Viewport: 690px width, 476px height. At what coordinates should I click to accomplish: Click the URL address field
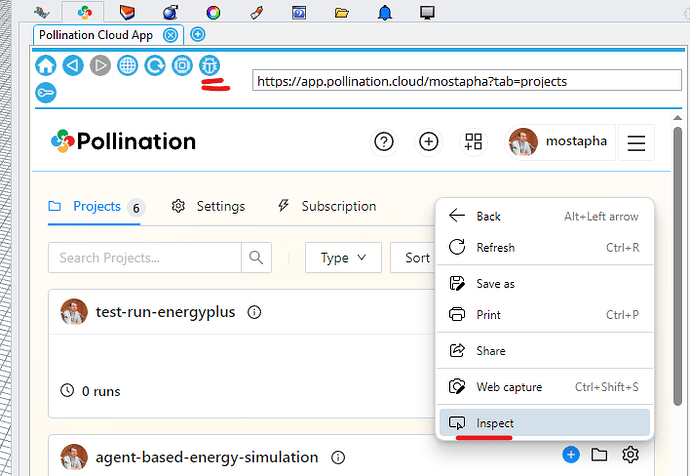(467, 81)
